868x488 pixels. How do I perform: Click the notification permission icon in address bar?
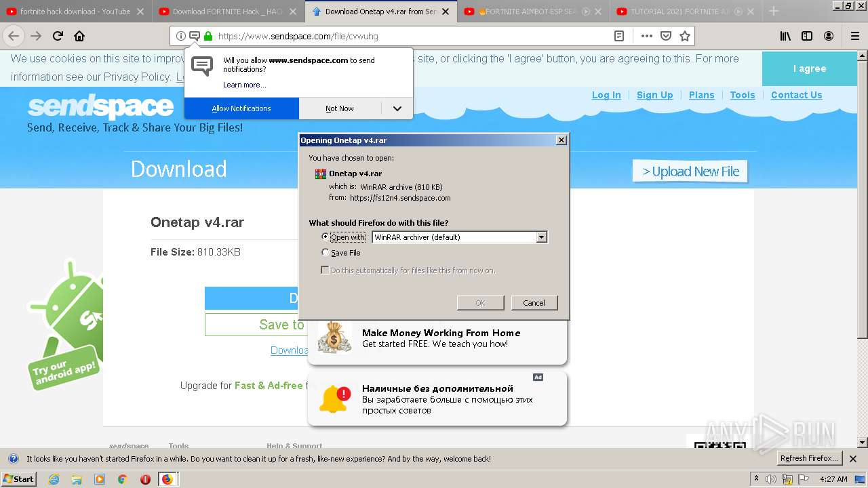click(x=195, y=36)
